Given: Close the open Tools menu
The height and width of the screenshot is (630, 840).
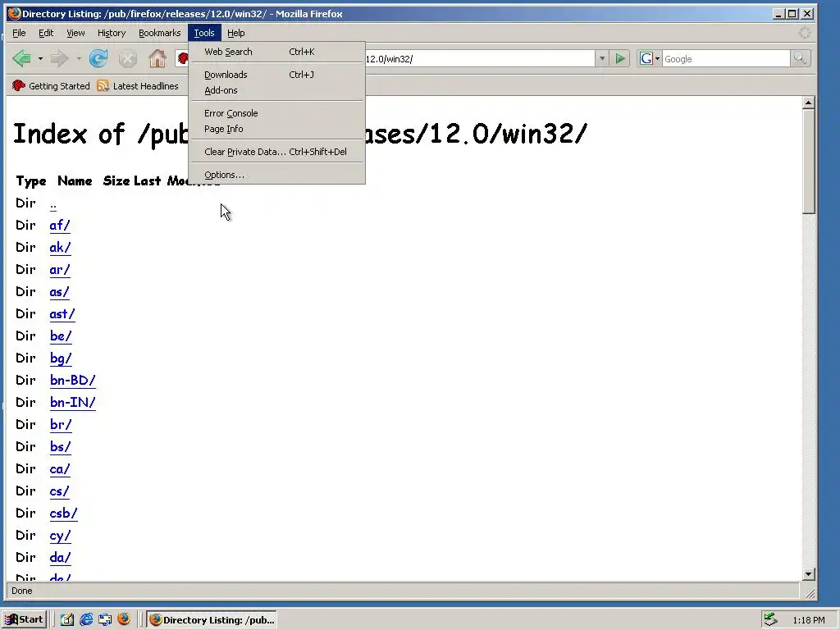Looking at the screenshot, I should click(x=204, y=33).
